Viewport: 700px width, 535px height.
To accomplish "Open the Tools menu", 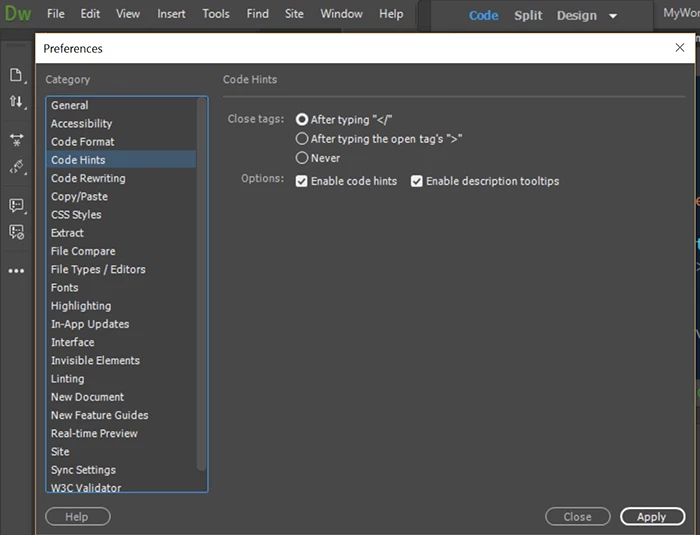I will 216,14.
